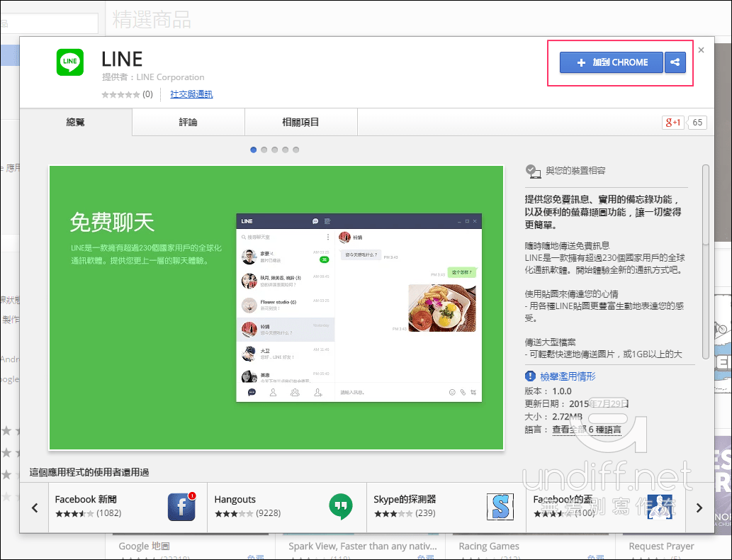Screen dimensions: 732x560
Task: Switch to the 評論 tab
Action: tap(188, 123)
